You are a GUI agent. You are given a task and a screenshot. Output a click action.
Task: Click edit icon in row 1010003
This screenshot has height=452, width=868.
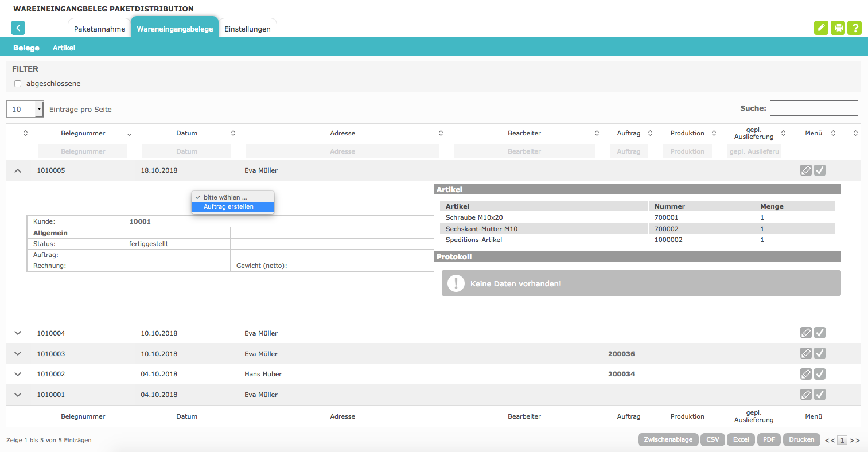[x=806, y=353]
